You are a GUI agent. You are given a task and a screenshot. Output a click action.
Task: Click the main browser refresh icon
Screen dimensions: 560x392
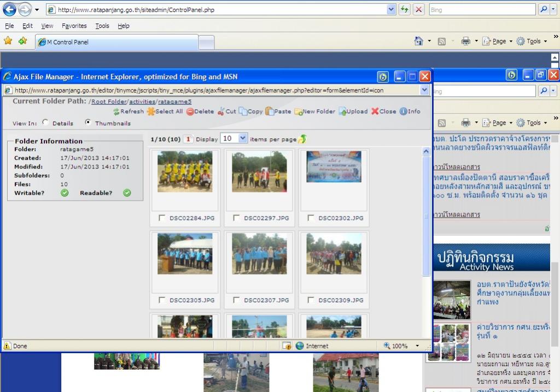pos(404,10)
